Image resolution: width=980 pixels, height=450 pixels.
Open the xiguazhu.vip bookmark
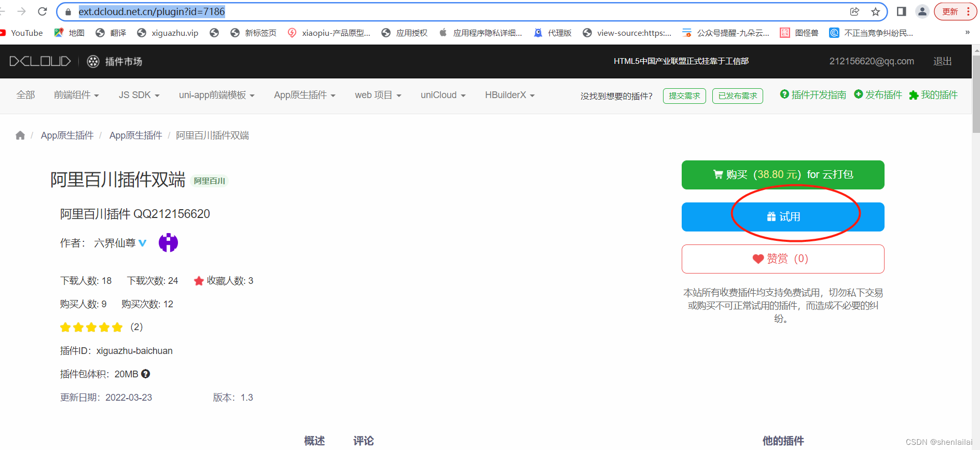[x=168, y=33]
